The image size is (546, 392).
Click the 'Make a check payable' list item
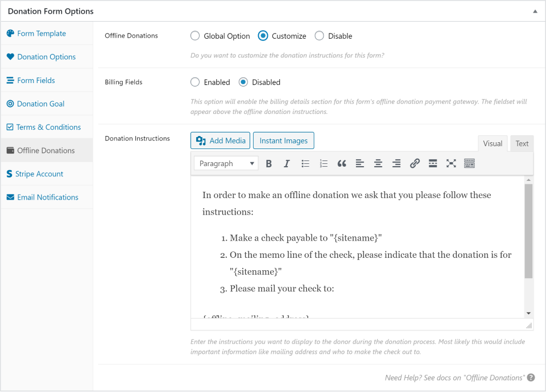click(x=305, y=238)
